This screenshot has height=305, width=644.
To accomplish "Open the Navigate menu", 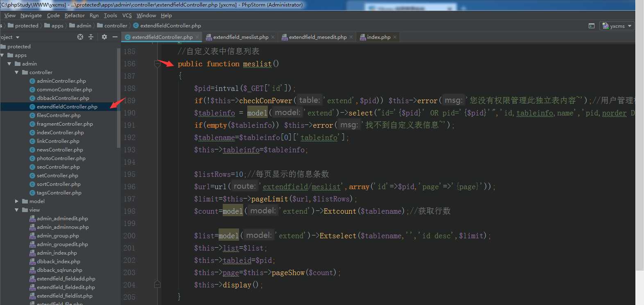I will [31, 16].
